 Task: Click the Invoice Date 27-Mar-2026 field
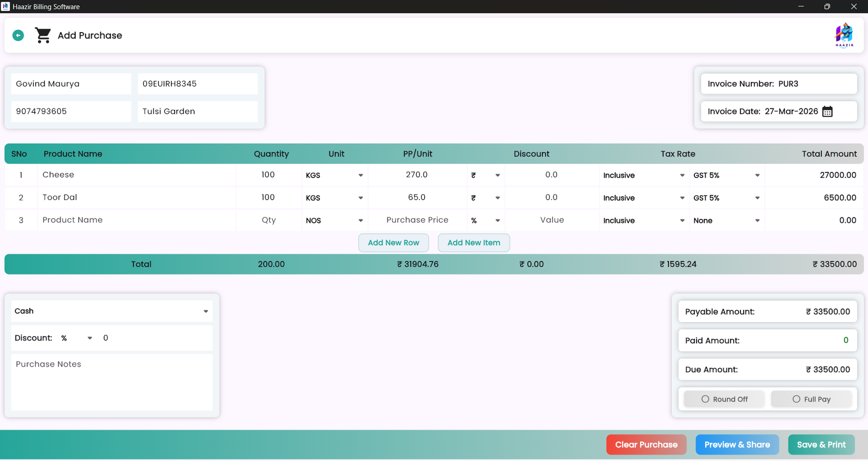778,111
